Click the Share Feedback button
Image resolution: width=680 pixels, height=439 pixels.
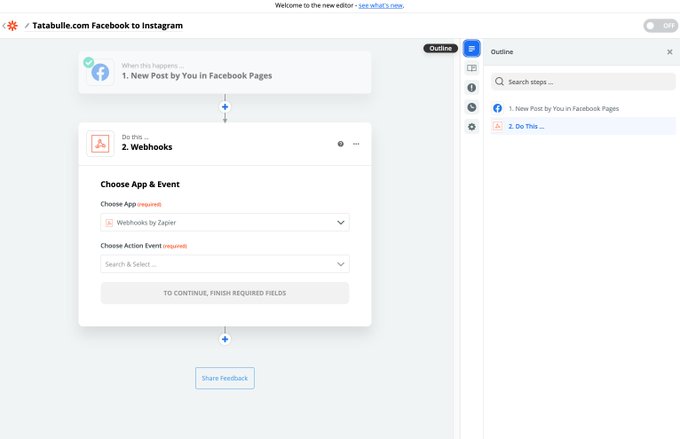(x=225, y=378)
